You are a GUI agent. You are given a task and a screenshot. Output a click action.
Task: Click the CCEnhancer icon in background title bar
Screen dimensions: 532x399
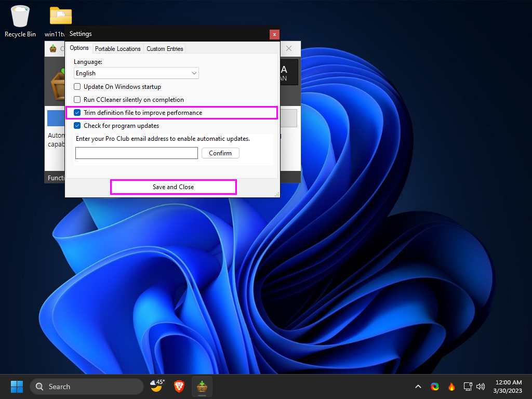[53, 48]
